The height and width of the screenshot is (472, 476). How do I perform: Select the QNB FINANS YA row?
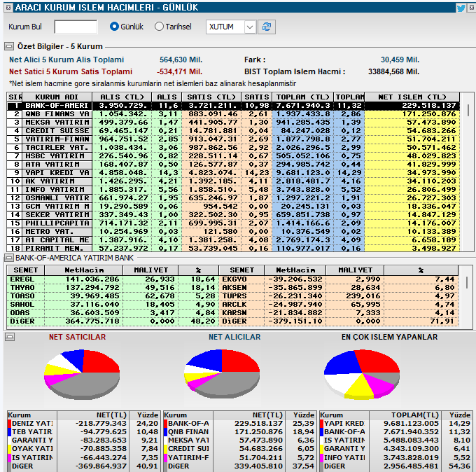pyautogui.click(x=233, y=114)
